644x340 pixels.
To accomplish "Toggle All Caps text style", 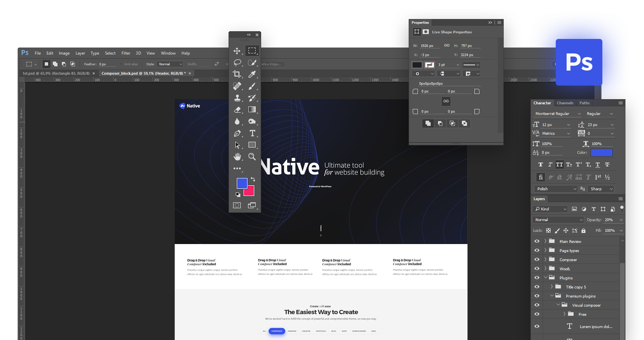I will click(559, 164).
